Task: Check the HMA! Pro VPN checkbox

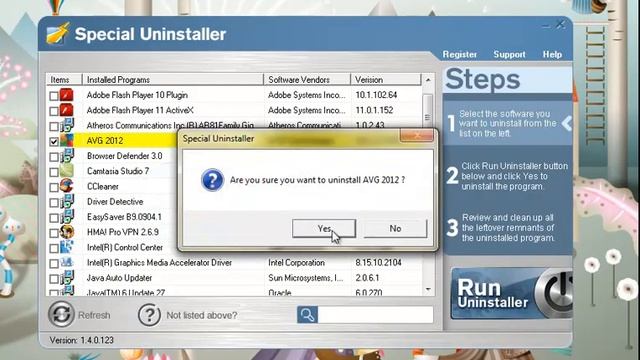Action: [x=54, y=233]
